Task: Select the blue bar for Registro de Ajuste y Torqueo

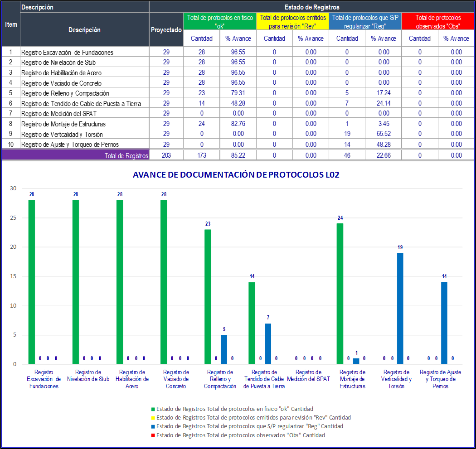Action: point(444,323)
